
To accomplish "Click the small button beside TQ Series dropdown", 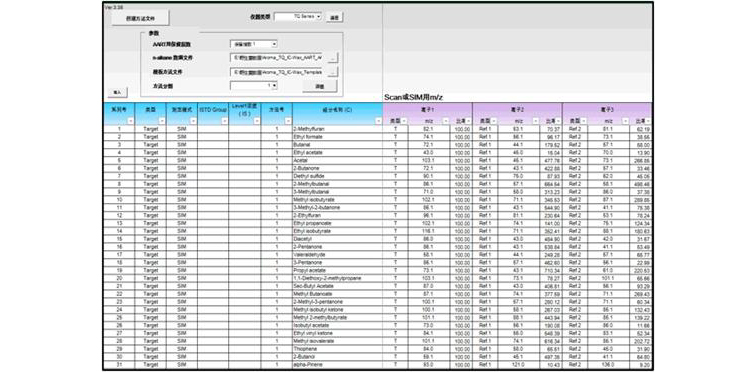I will 335,17.
